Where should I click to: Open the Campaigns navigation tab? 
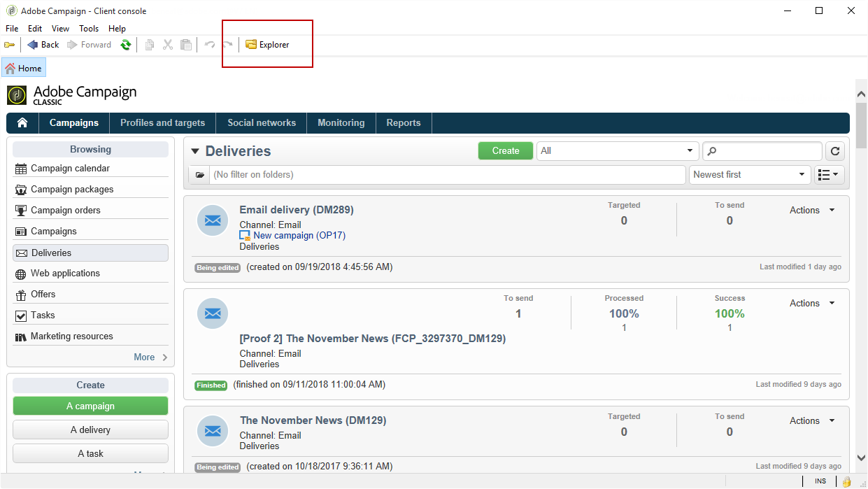[74, 122]
